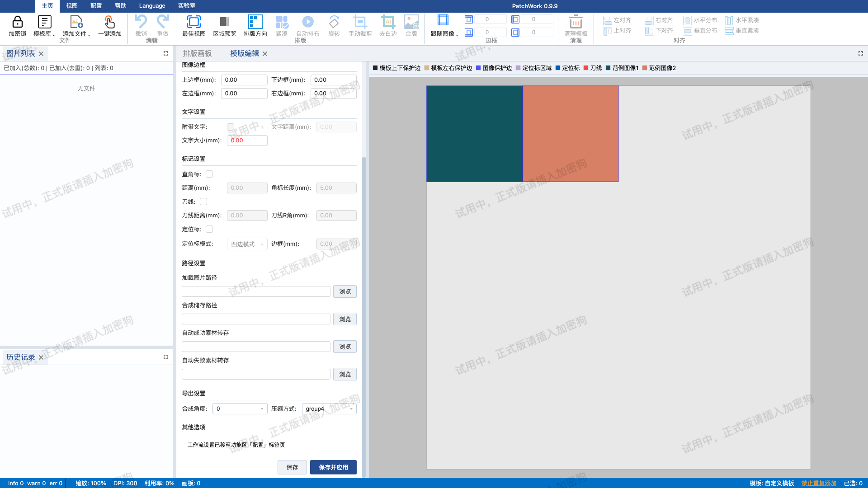868x488 pixels.
Task: Click 水平分布 horizontal distribute
Action: [x=700, y=20]
